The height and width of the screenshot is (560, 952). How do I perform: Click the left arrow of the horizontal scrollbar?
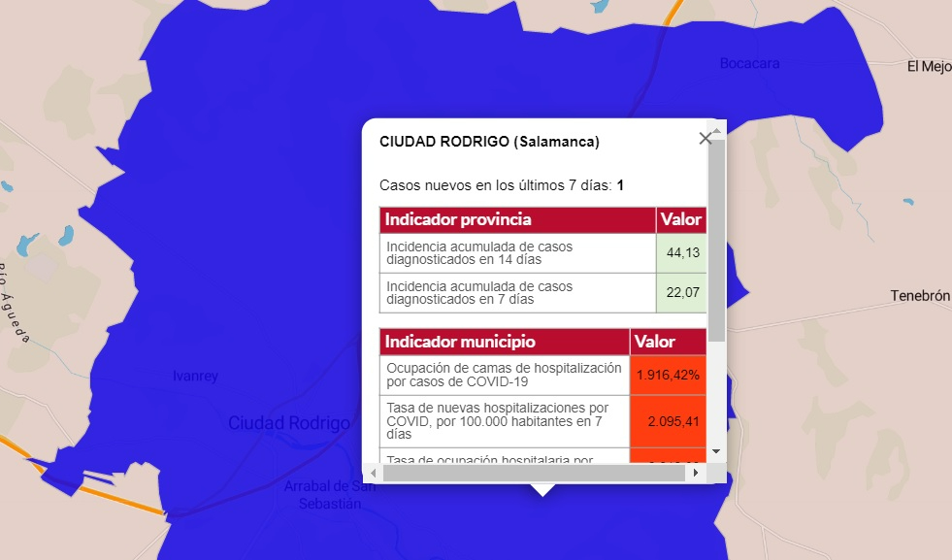click(x=373, y=474)
